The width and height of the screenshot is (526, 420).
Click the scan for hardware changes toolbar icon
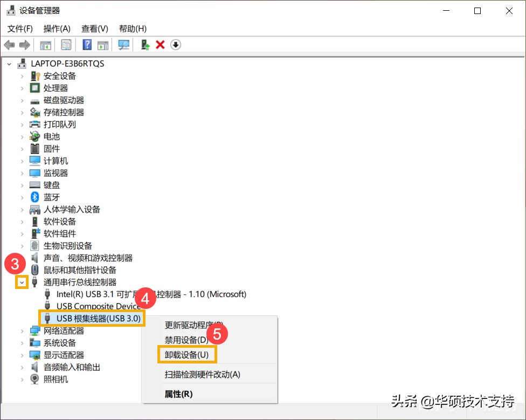pos(123,45)
